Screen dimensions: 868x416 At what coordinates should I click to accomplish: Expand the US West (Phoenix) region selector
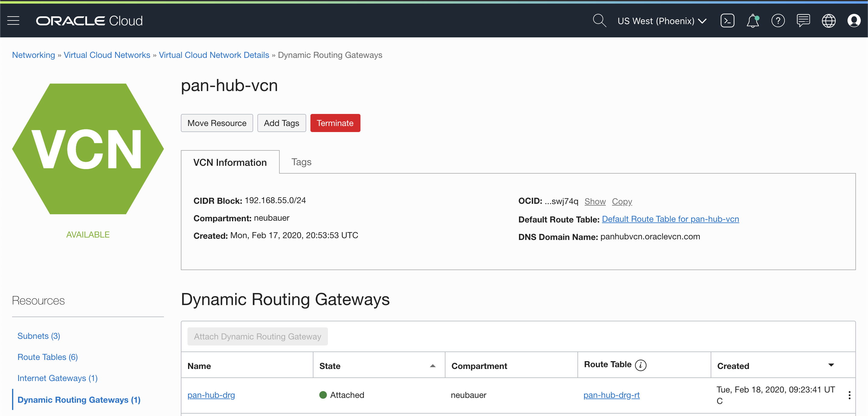(662, 21)
